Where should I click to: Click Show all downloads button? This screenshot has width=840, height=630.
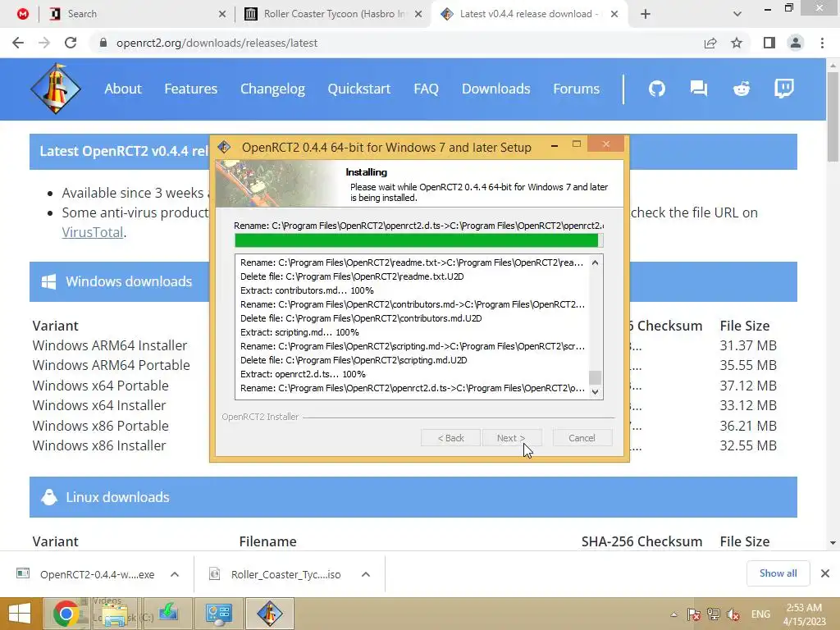click(x=778, y=573)
